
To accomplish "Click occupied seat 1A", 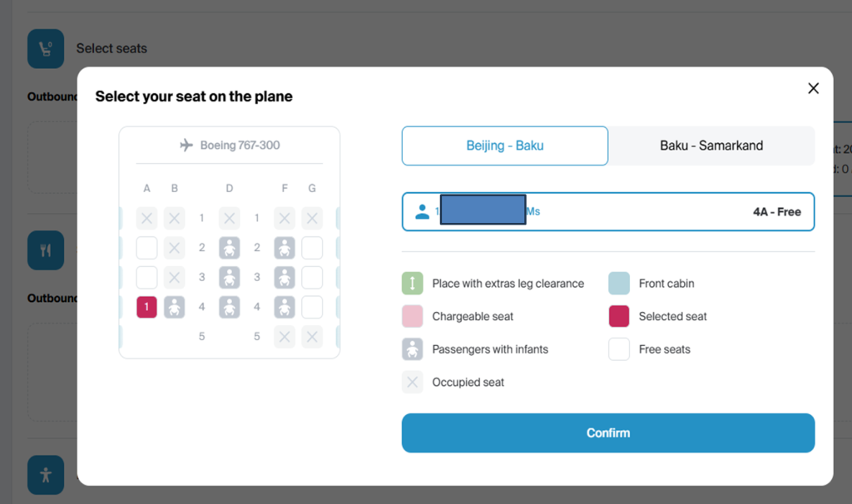I will [x=146, y=219].
